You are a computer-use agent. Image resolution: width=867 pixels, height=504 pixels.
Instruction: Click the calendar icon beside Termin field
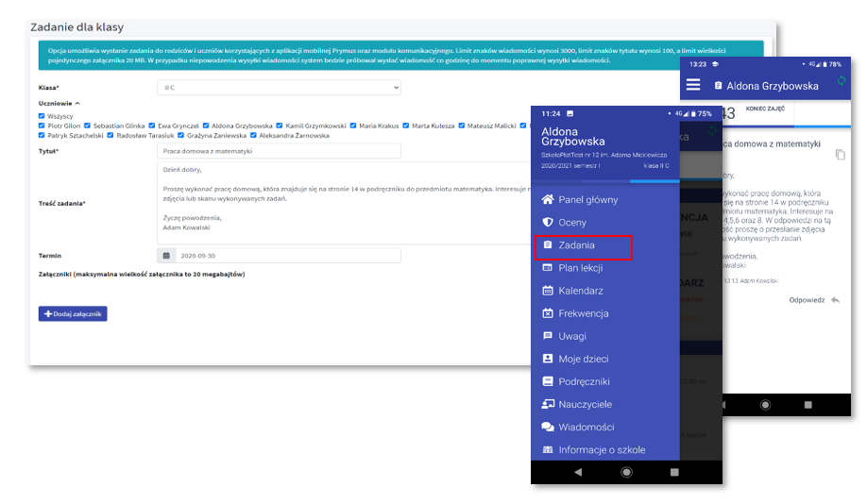click(166, 256)
